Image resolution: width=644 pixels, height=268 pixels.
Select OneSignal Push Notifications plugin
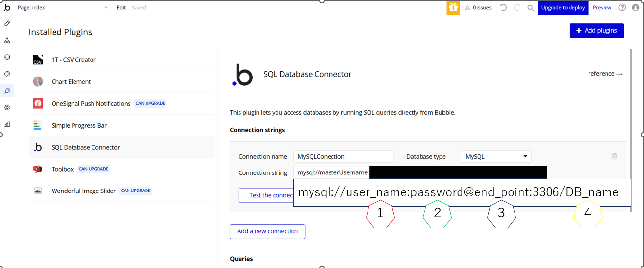122,103
